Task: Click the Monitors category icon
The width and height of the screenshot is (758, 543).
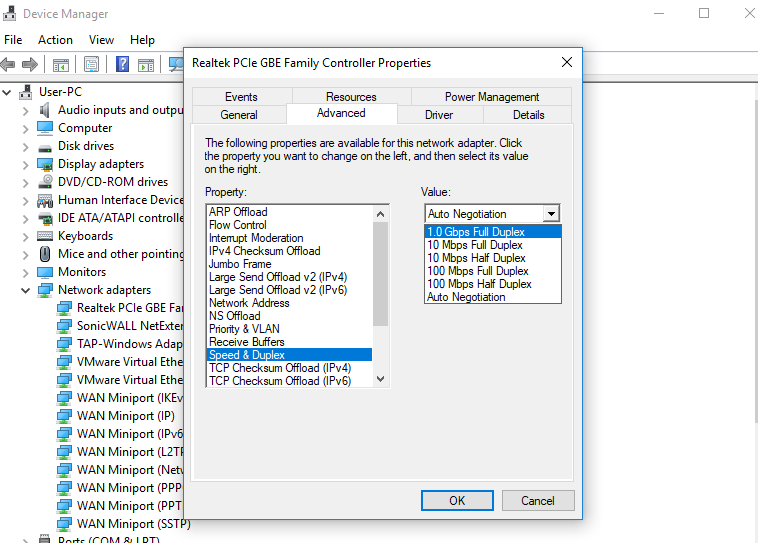Action: click(45, 272)
